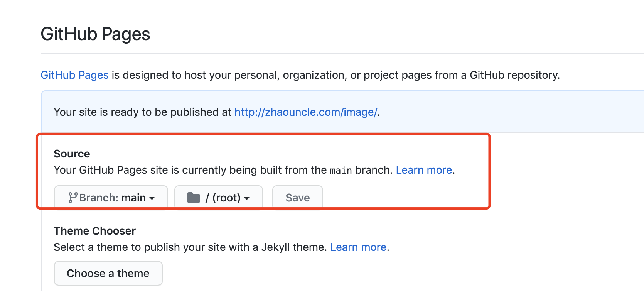
Task: Visit the zhaouncle.com/image/ site link
Action: 306,112
